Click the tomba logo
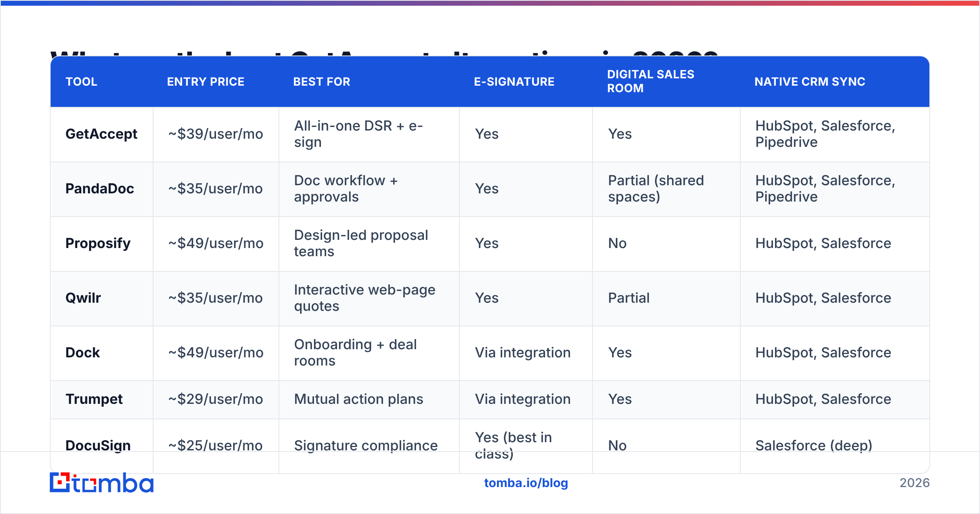 tap(102, 483)
